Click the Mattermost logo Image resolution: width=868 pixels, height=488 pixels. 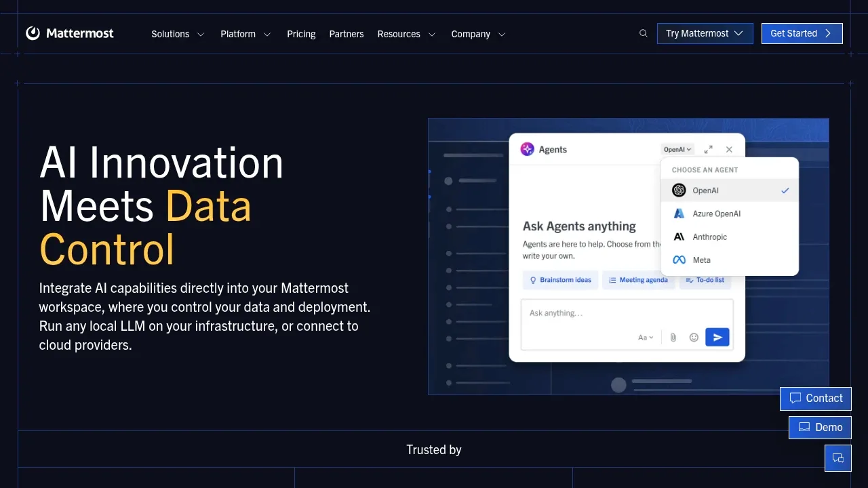[x=70, y=33]
